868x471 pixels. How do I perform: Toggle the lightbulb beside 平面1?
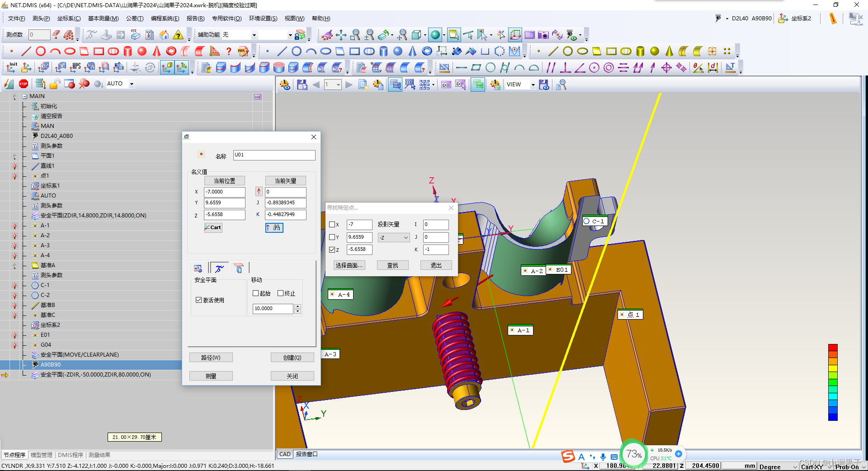pos(14,156)
